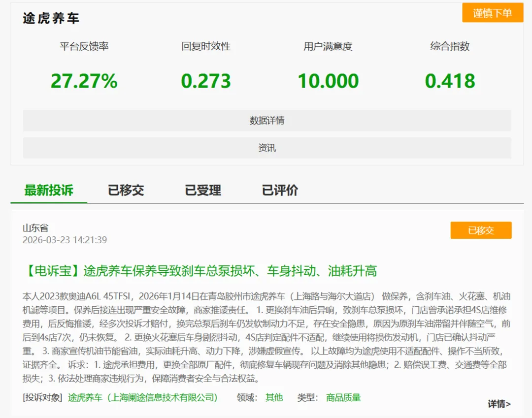Switch to the 已评价 tab
Viewport: 532px width, 418px height.
[x=280, y=190]
